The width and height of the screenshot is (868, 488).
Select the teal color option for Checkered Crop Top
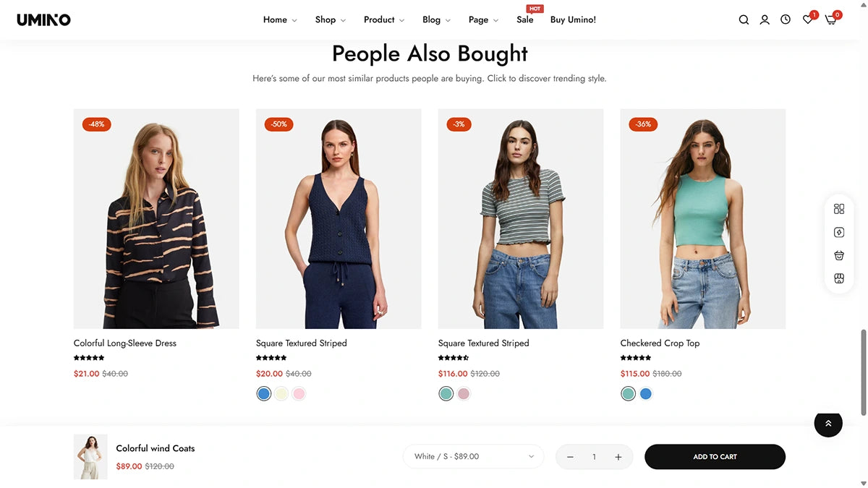[628, 393]
